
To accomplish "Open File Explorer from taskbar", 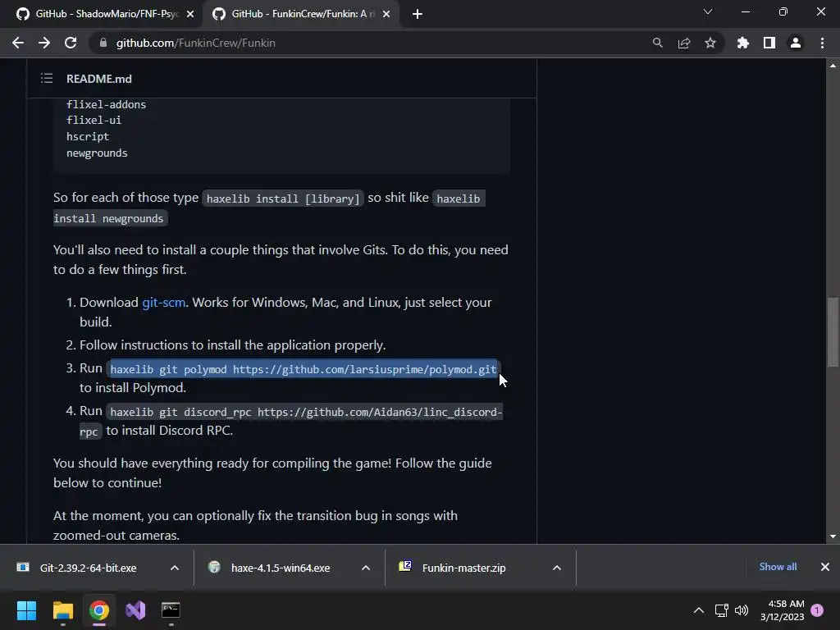I will point(62,610).
